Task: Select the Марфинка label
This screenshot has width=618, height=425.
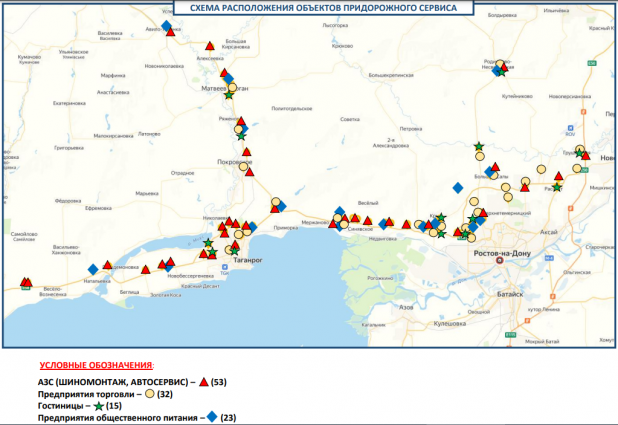Action: pos(113,75)
